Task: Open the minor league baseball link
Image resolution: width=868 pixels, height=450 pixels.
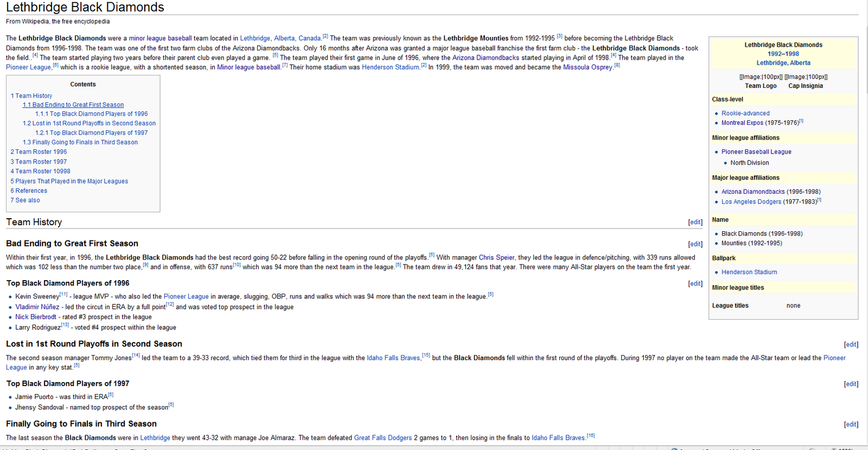Action: click(x=160, y=39)
